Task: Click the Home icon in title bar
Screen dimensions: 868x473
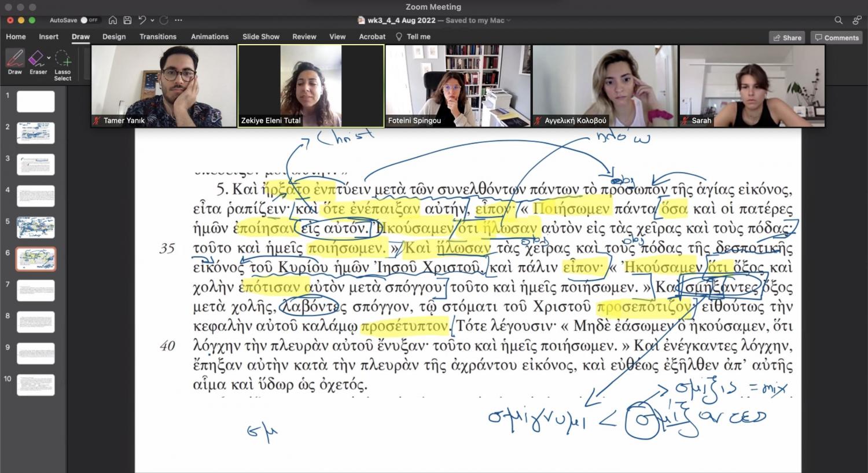Action: [113, 20]
